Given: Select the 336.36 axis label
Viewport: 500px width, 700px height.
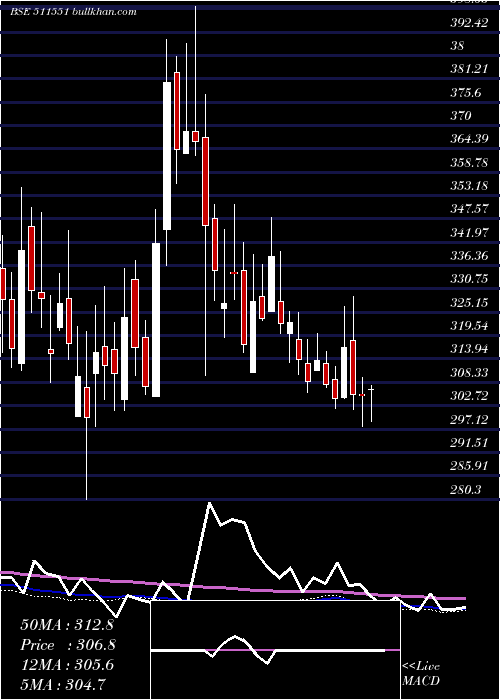Looking at the screenshot, I should 469,256.
